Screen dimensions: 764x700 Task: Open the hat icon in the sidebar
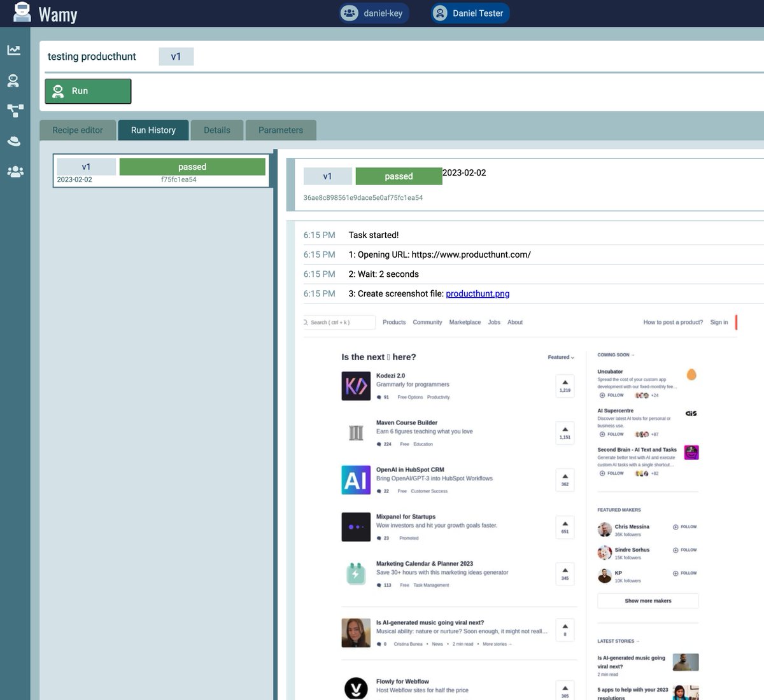coord(14,141)
